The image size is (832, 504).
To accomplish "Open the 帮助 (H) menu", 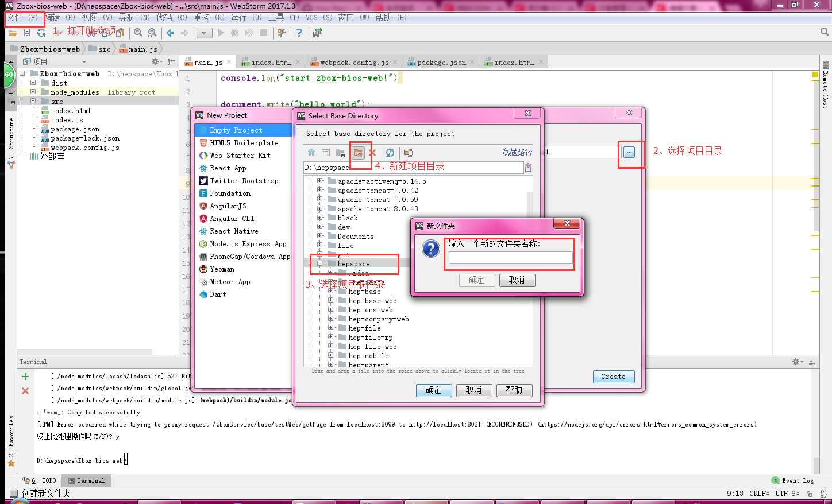I will [x=391, y=18].
